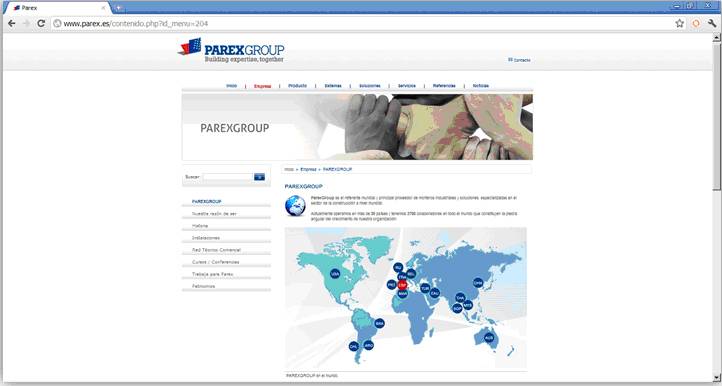
Task: Click the Australia marker on the map
Action: pyautogui.click(x=489, y=338)
